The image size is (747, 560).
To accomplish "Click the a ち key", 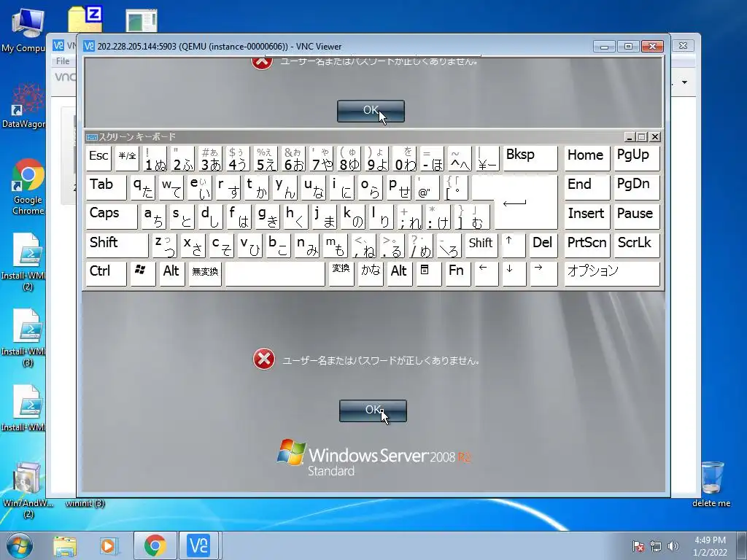I will (153, 217).
